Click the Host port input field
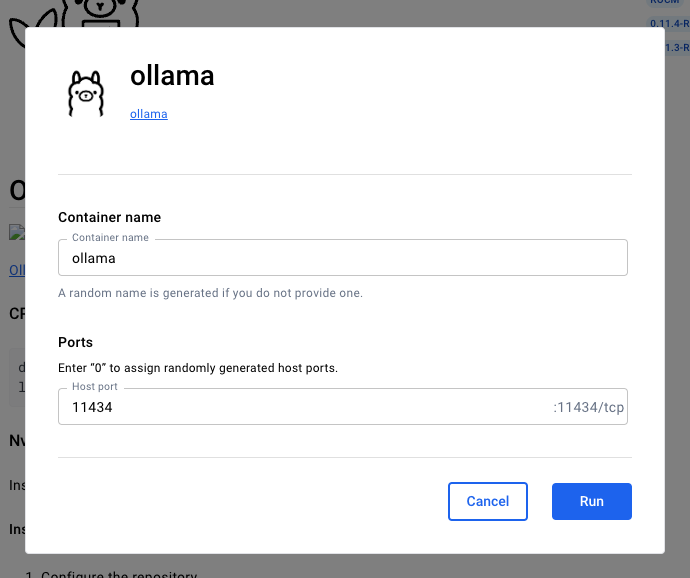The height and width of the screenshot is (578, 690). click(x=300, y=407)
